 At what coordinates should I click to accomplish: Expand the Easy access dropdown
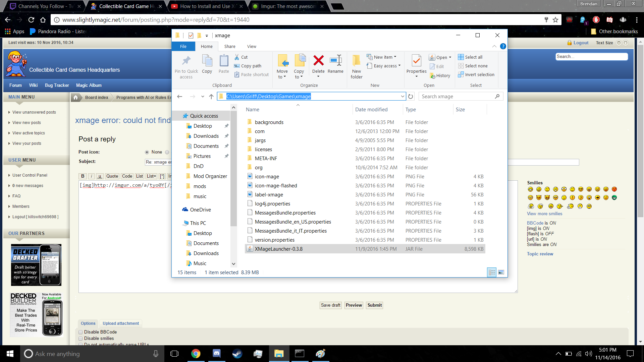pos(384,66)
